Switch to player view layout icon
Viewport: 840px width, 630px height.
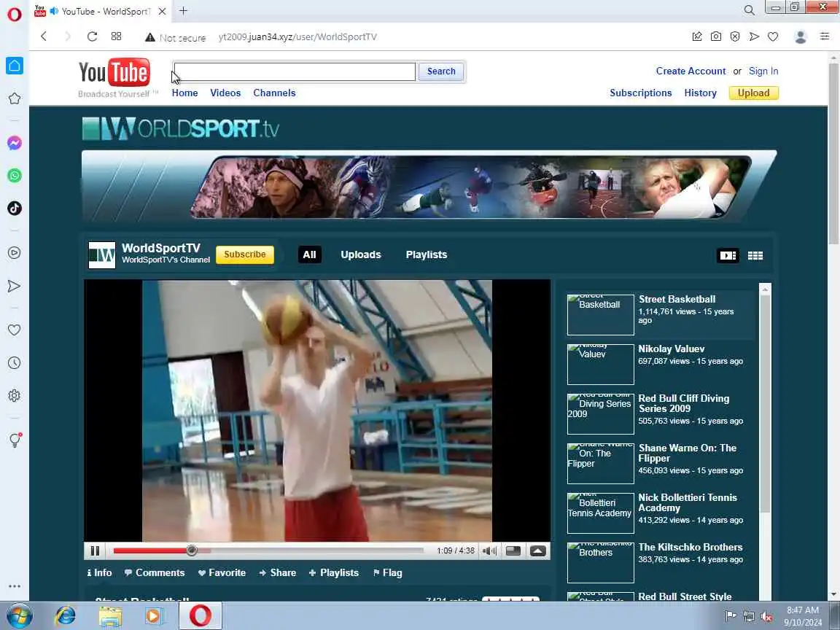(728, 255)
